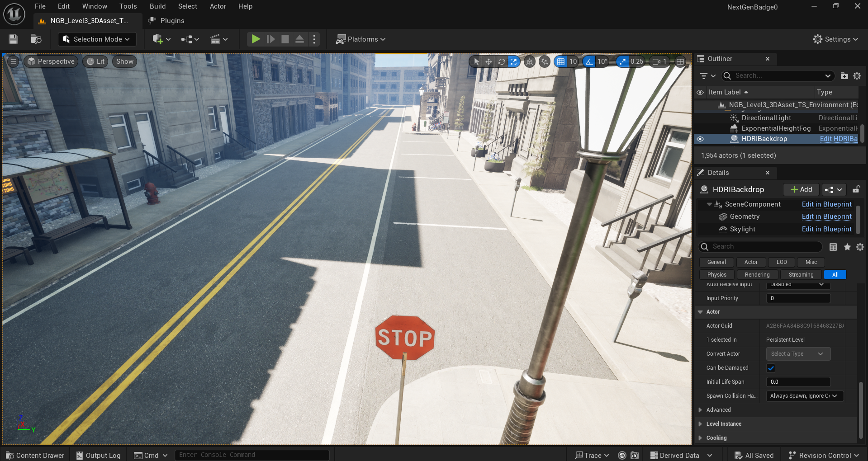Open the Build menu

point(157,6)
